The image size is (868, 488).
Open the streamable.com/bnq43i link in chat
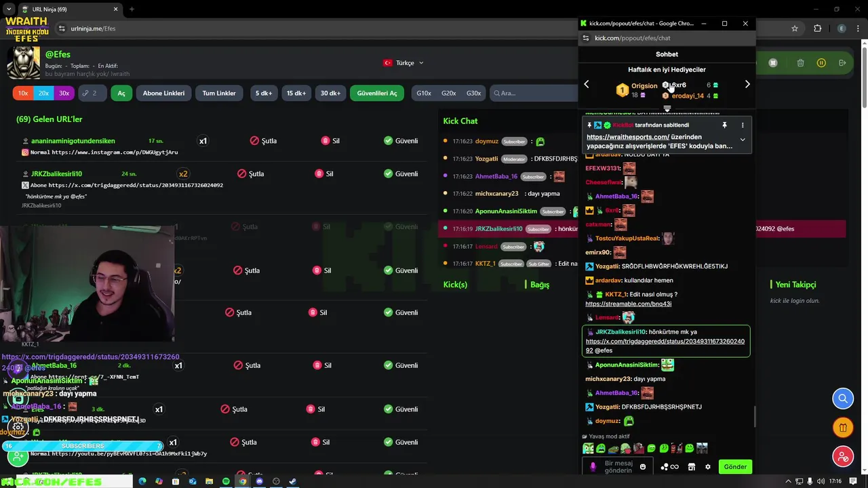(629, 304)
